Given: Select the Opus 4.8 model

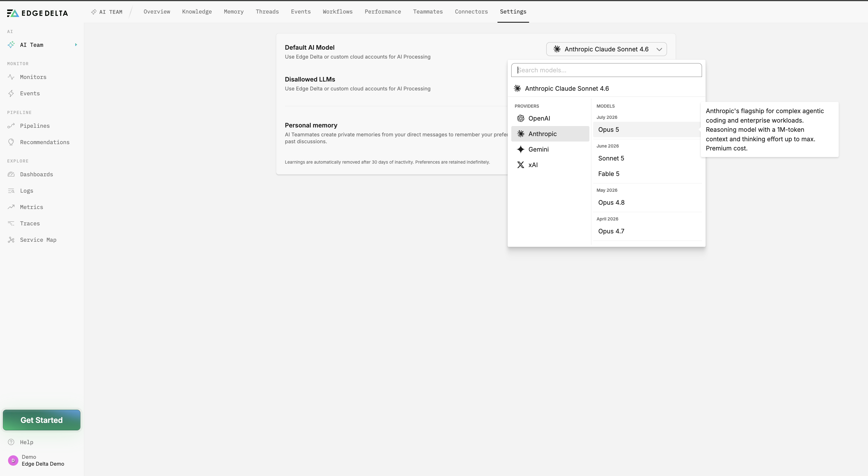Looking at the screenshot, I should pos(647,202).
